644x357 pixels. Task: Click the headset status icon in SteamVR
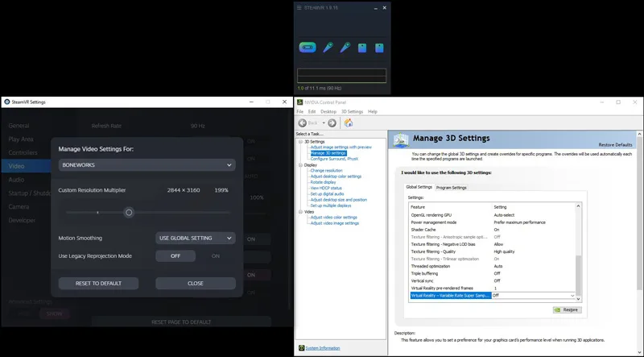(308, 48)
